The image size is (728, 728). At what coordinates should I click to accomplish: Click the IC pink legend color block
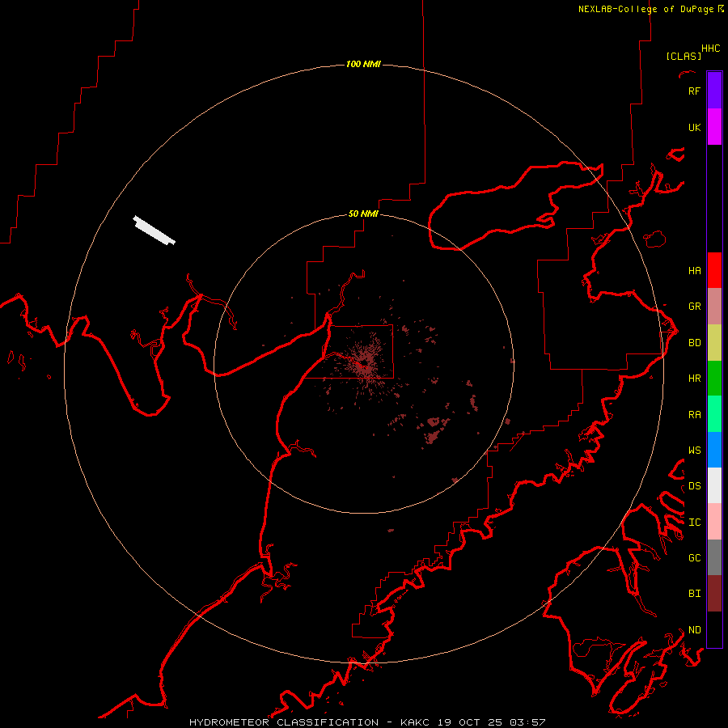[x=714, y=522]
